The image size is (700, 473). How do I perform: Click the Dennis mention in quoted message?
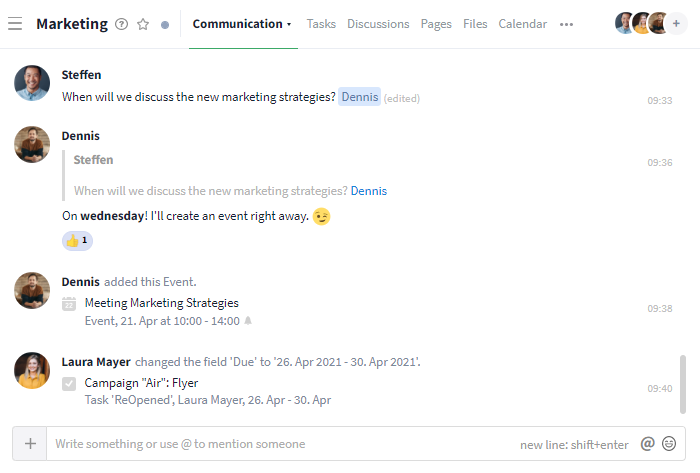coord(369,191)
